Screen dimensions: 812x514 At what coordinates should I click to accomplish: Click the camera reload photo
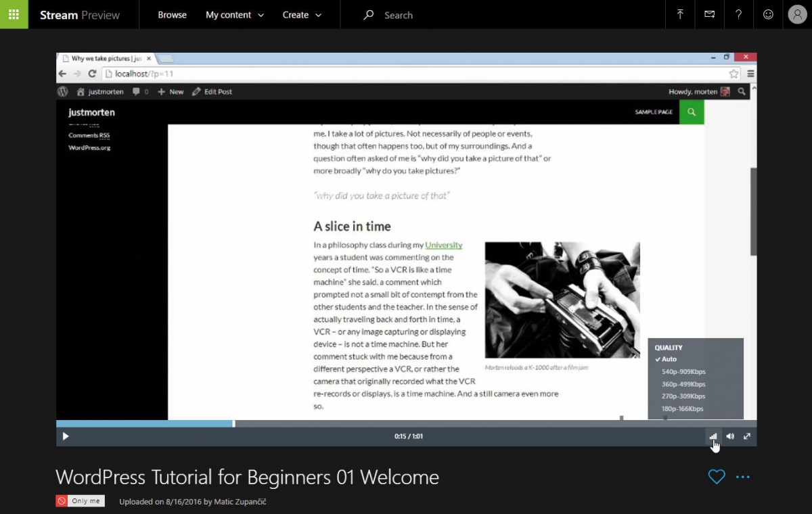562,300
